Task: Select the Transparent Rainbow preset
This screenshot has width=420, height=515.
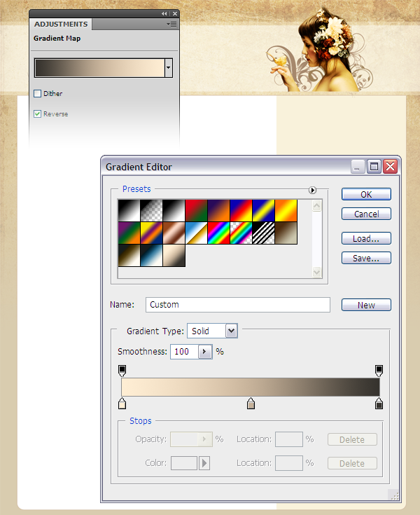Action: [241, 233]
